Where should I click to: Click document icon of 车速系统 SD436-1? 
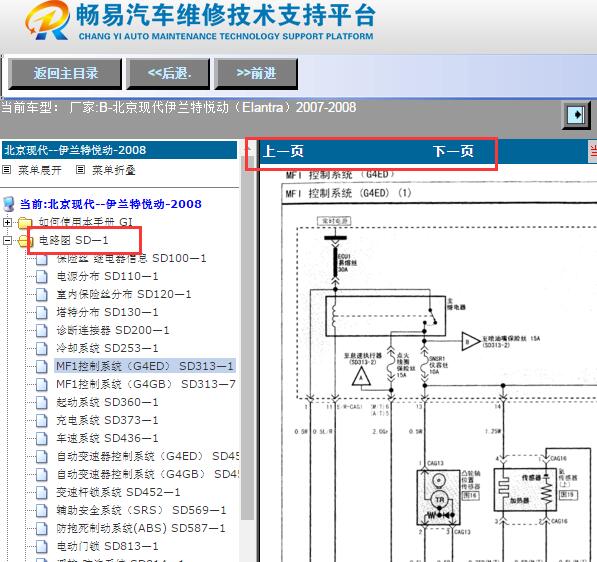point(42,438)
